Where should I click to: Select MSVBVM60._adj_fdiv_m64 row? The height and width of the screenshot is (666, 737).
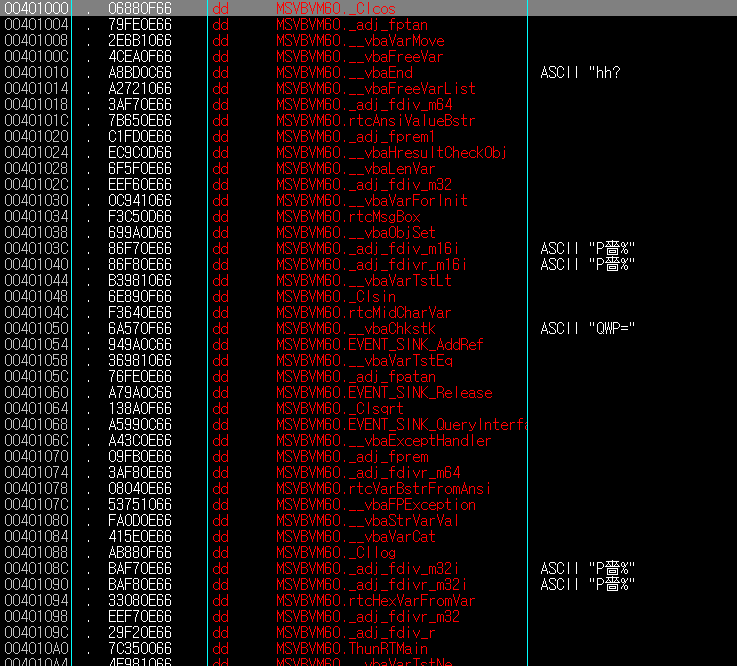click(364, 104)
